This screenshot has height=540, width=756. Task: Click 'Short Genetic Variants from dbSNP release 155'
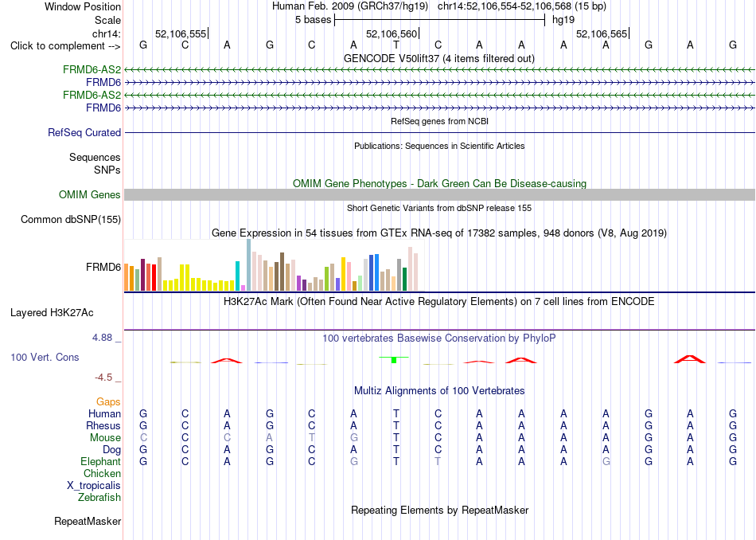click(439, 208)
